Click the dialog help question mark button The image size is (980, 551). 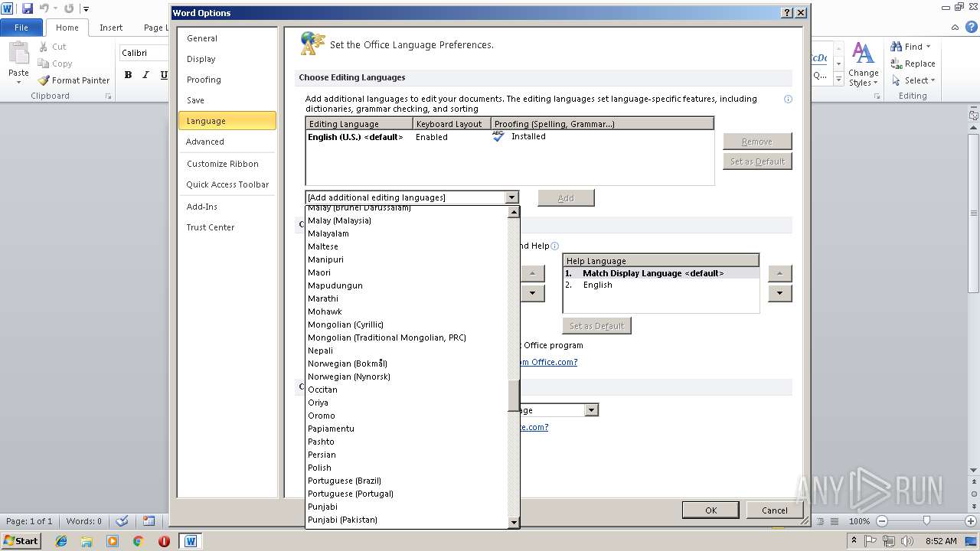787,13
